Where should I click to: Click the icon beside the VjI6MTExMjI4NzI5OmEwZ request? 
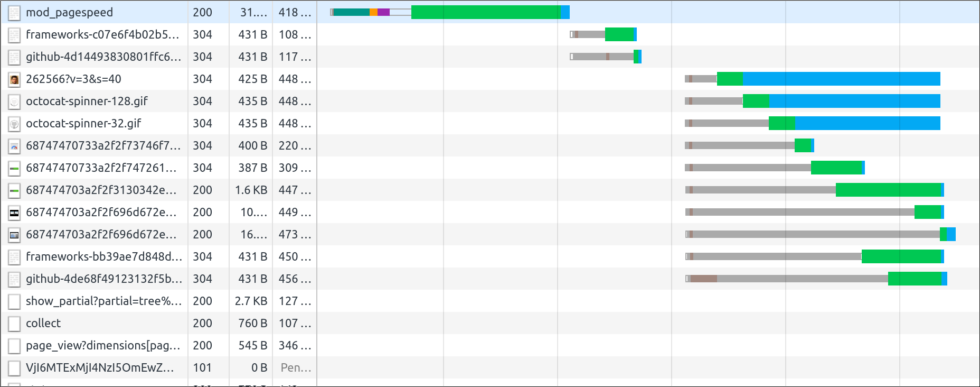point(14,368)
